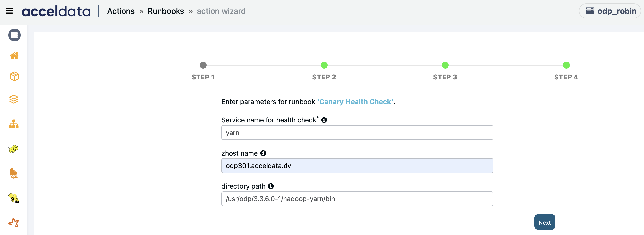Jump to Step 2 marker
This screenshot has width=644, height=235.
tap(324, 65)
